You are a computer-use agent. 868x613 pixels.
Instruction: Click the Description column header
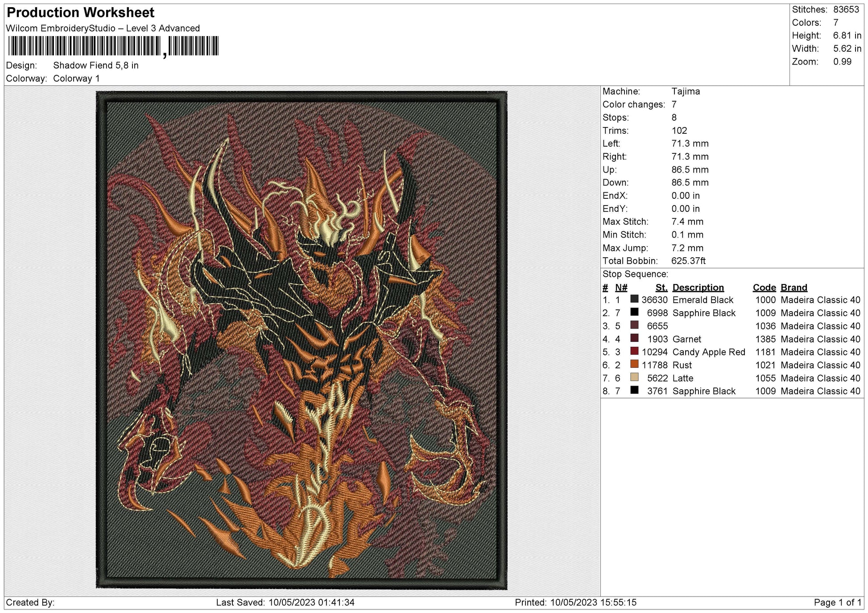(698, 287)
